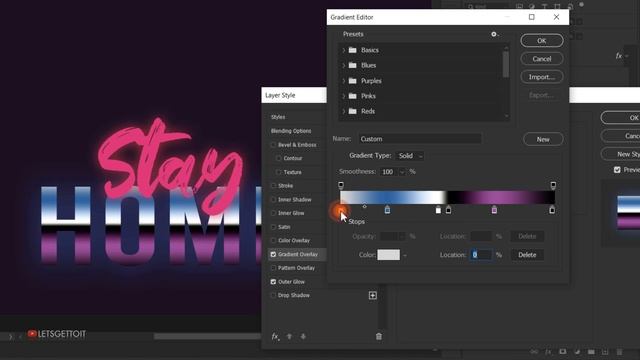The height and width of the screenshot is (360, 640).
Task: Click the Purples folder icon
Action: 353,81
